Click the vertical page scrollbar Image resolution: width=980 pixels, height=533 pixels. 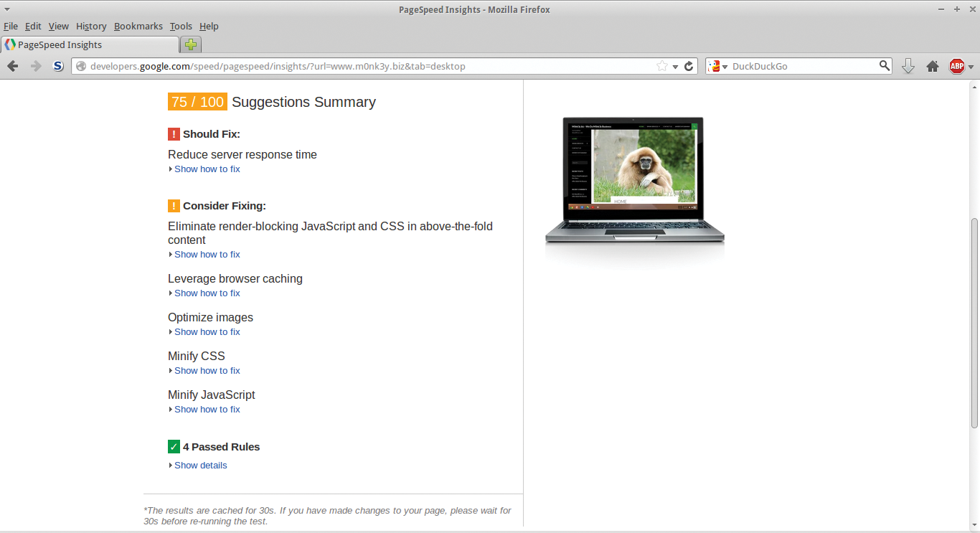(x=974, y=323)
